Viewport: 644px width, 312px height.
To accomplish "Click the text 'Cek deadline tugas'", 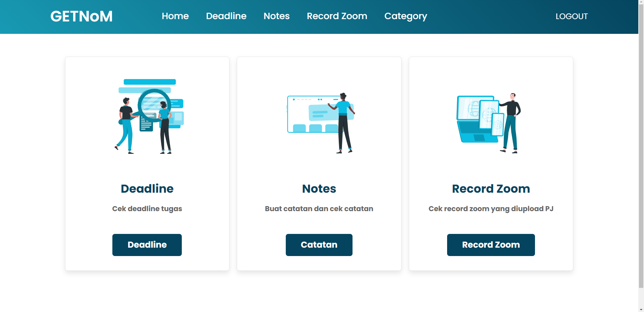I will [147, 208].
